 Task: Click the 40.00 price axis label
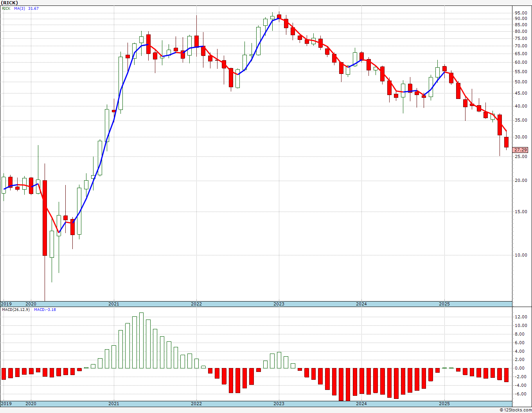(x=521, y=106)
